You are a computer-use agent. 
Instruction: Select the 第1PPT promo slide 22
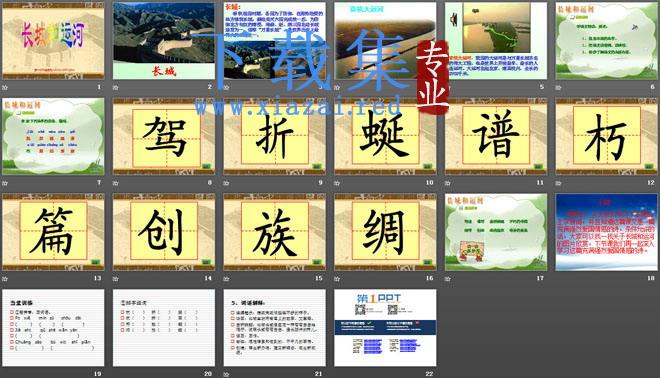pos(385,327)
